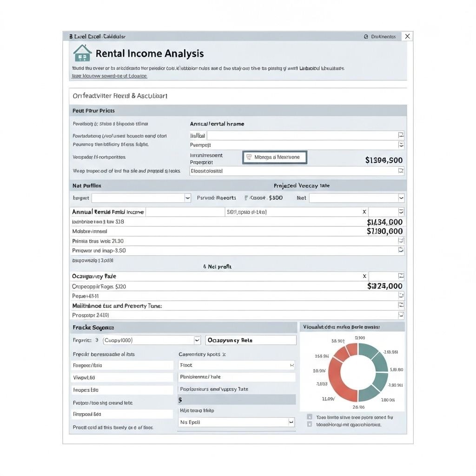Follow the underlined link below the page description
Viewport: 476px width, 476px height.
[x=110, y=75]
